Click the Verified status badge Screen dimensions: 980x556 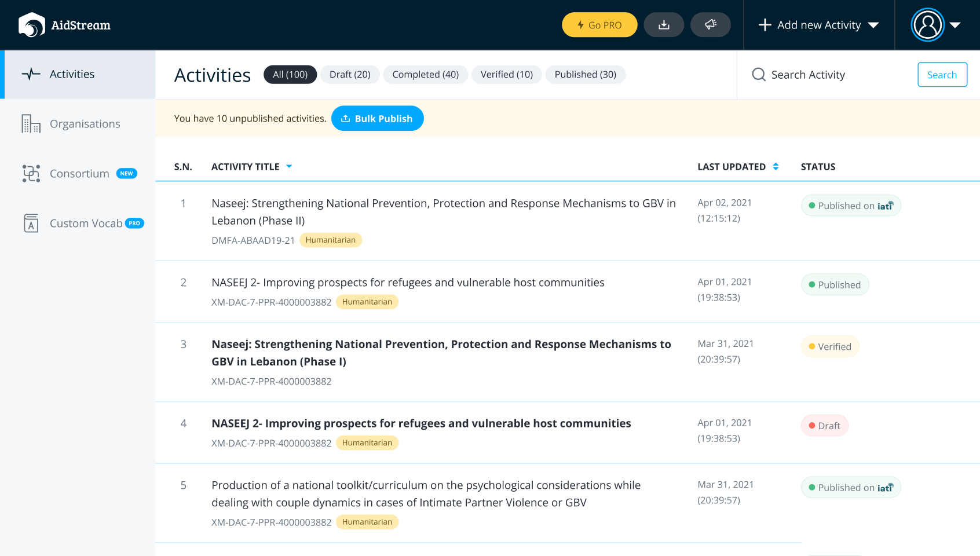click(x=830, y=346)
